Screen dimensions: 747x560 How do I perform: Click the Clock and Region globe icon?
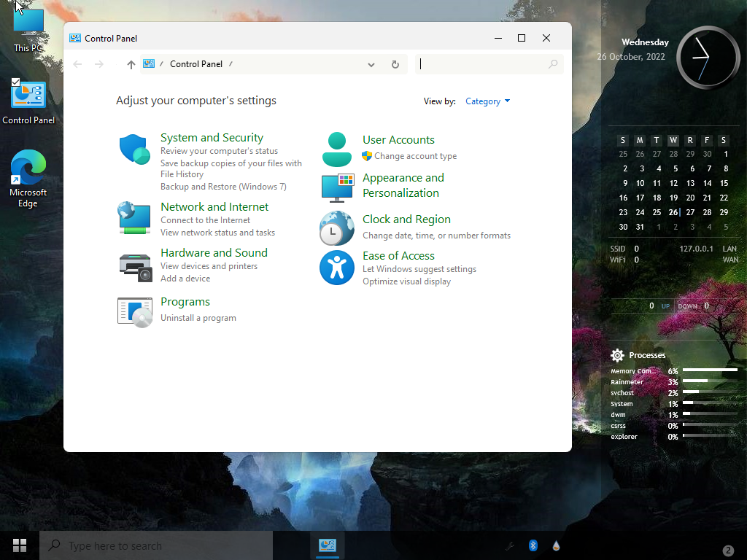[336, 228]
